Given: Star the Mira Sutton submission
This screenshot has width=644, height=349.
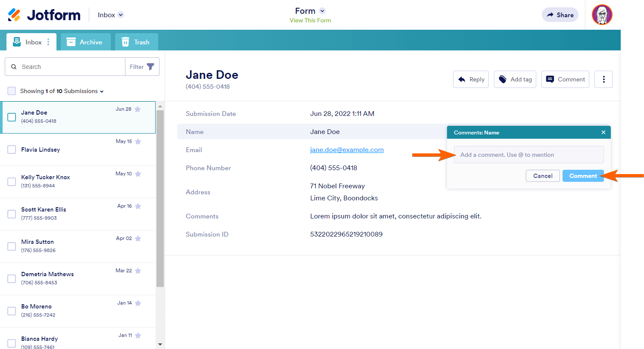Looking at the screenshot, I should 138,238.
